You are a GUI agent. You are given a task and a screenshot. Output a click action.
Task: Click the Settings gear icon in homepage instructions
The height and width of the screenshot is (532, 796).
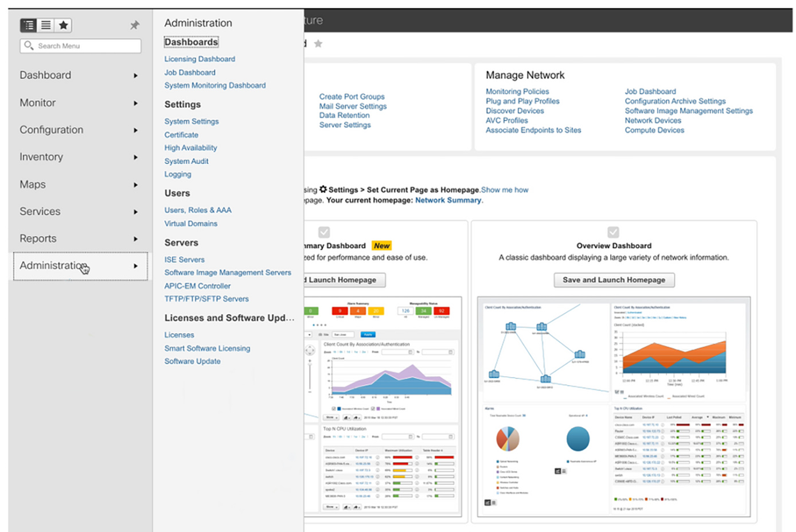[x=323, y=190]
